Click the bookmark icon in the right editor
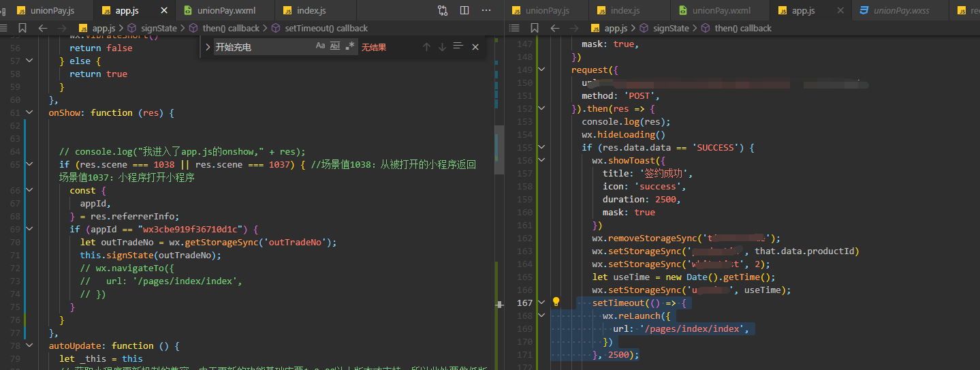 coord(534,28)
